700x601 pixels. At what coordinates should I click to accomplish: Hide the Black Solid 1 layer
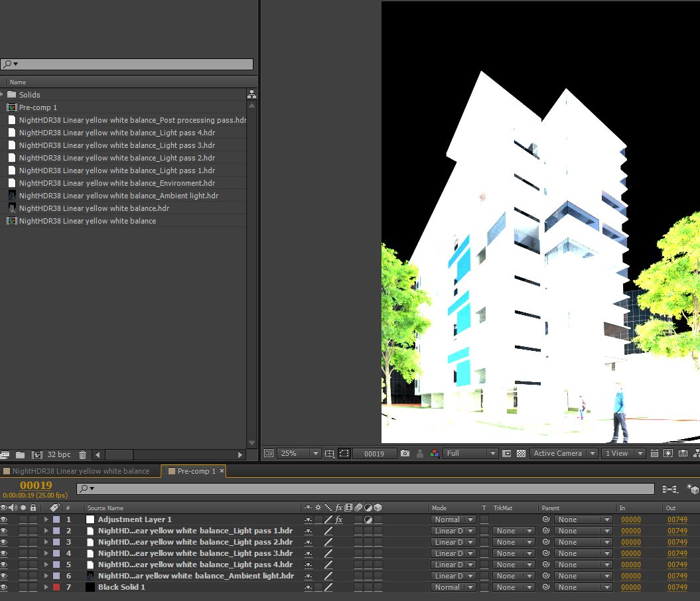point(4,587)
